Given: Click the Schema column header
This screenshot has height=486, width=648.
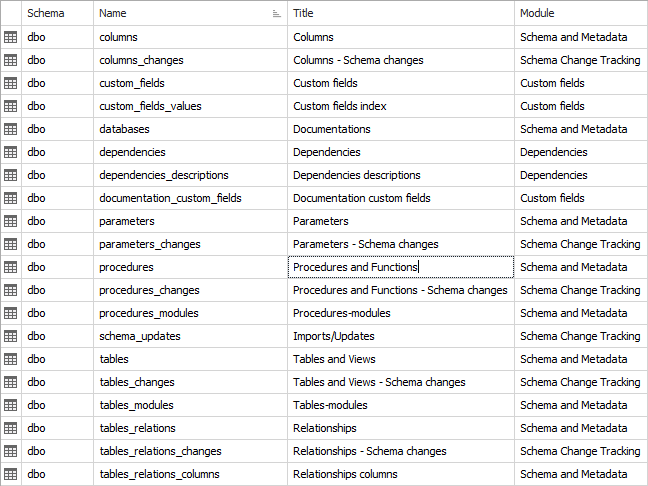Looking at the screenshot, I should (x=57, y=13).
